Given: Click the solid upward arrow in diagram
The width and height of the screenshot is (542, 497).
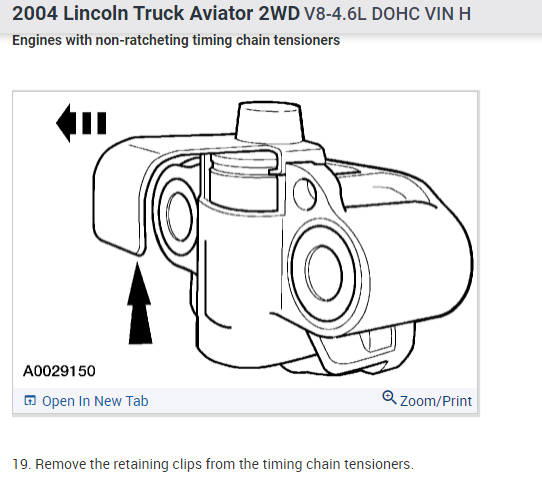Looking at the screenshot, I should coord(139,303).
